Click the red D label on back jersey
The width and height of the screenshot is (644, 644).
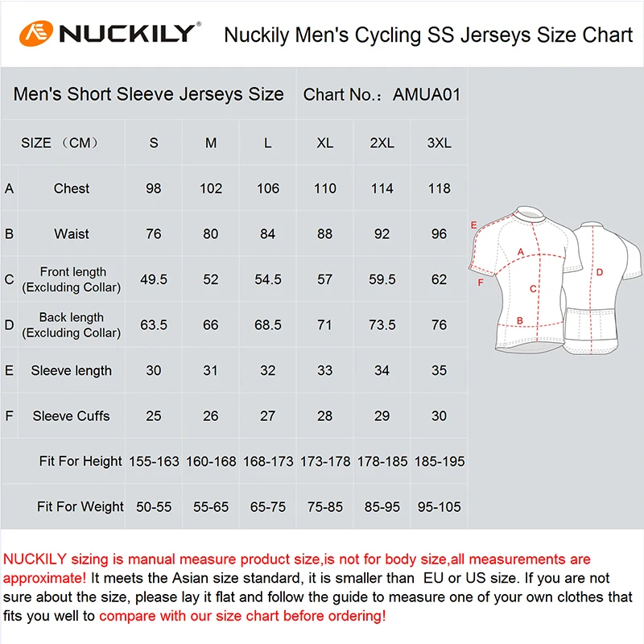tap(599, 272)
